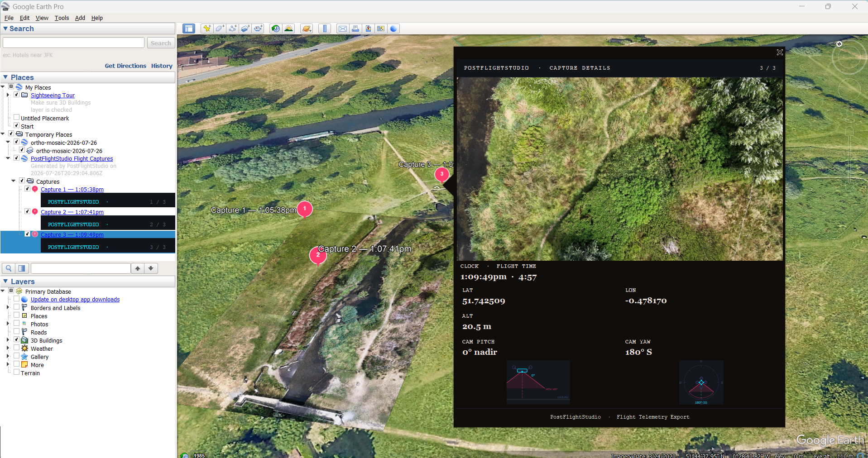Open PostFlightStudio Flight Captures link

click(x=72, y=159)
